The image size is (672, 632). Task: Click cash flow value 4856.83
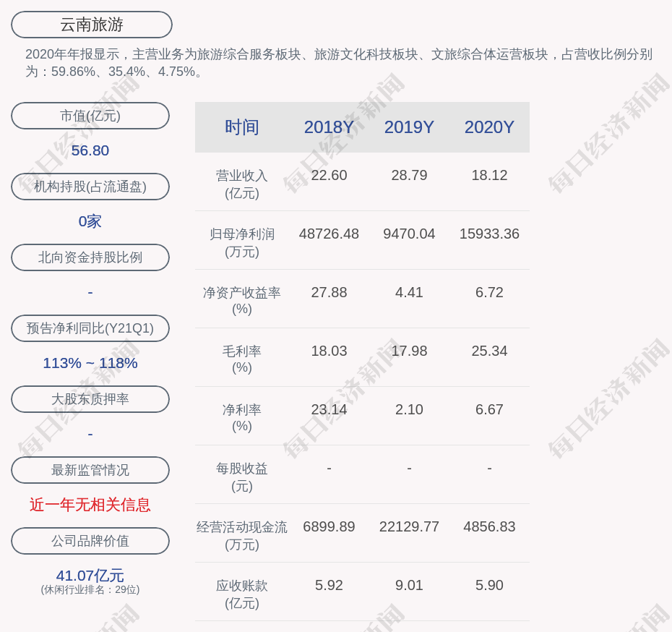point(489,526)
